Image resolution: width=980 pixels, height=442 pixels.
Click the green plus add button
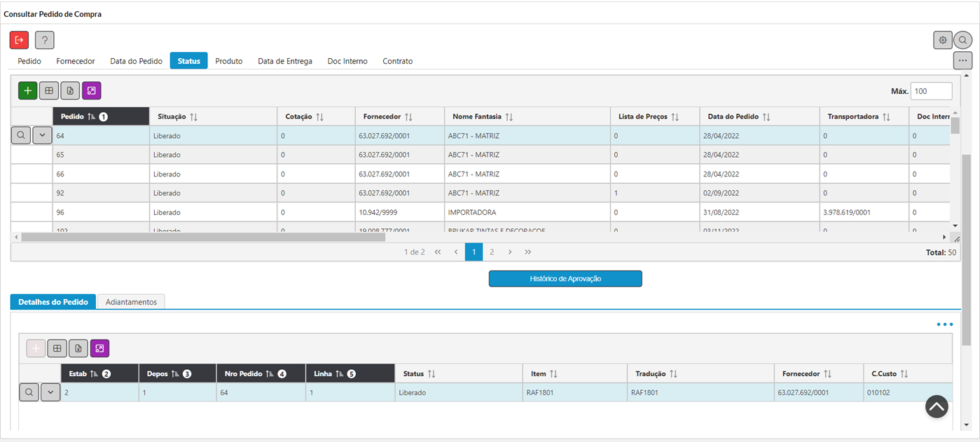[27, 90]
